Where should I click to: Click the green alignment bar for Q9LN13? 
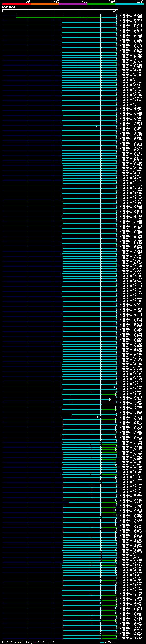pos(40,15)
